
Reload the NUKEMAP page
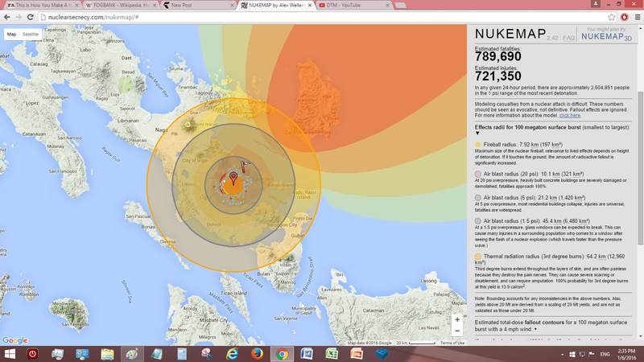[31, 17]
